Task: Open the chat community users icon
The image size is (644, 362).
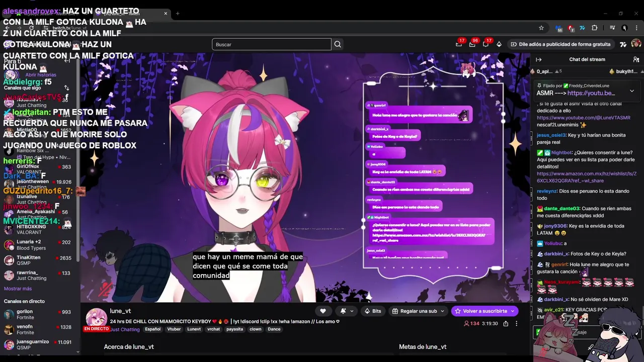Action: (636, 59)
